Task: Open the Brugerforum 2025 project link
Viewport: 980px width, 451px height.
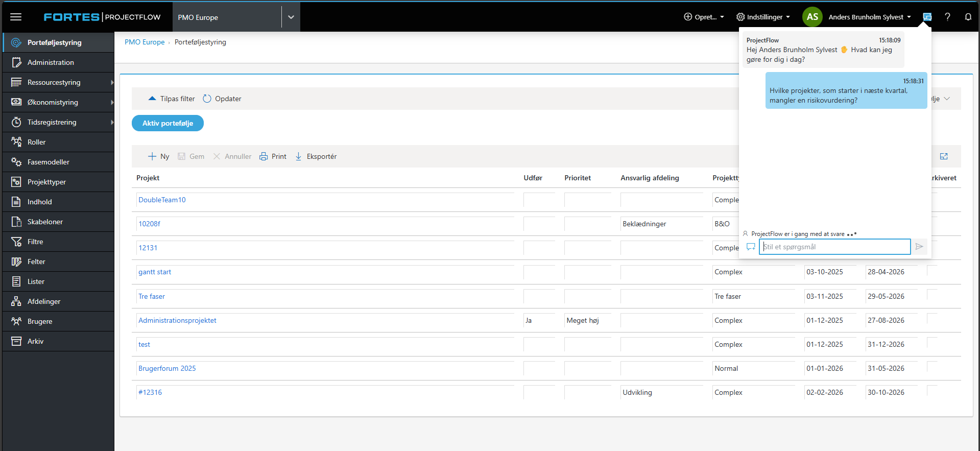Action: [167, 368]
